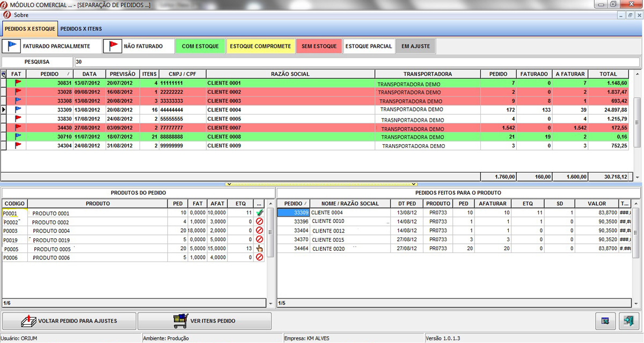Image resolution: width=644 pixels, height=343 pixels.
Task: Select the yellow ESTOQUE COMPROMETE legend
Action: click(260, 46)
